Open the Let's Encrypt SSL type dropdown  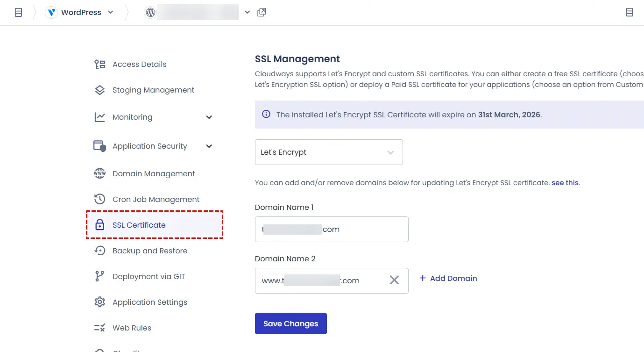click(x=329, y=152)
